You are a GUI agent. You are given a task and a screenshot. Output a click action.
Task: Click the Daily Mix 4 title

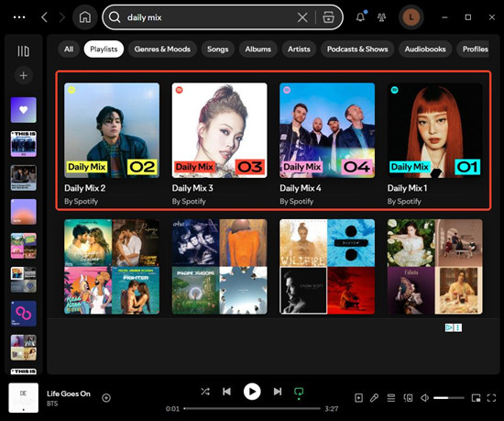[x=301, y=188]
